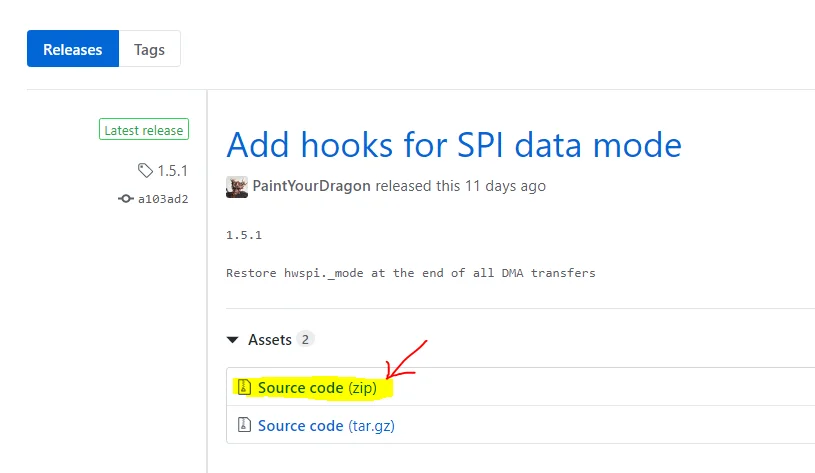Click the Assets section label
Screen dimensions: 815x473
click(x=270, y=339)
